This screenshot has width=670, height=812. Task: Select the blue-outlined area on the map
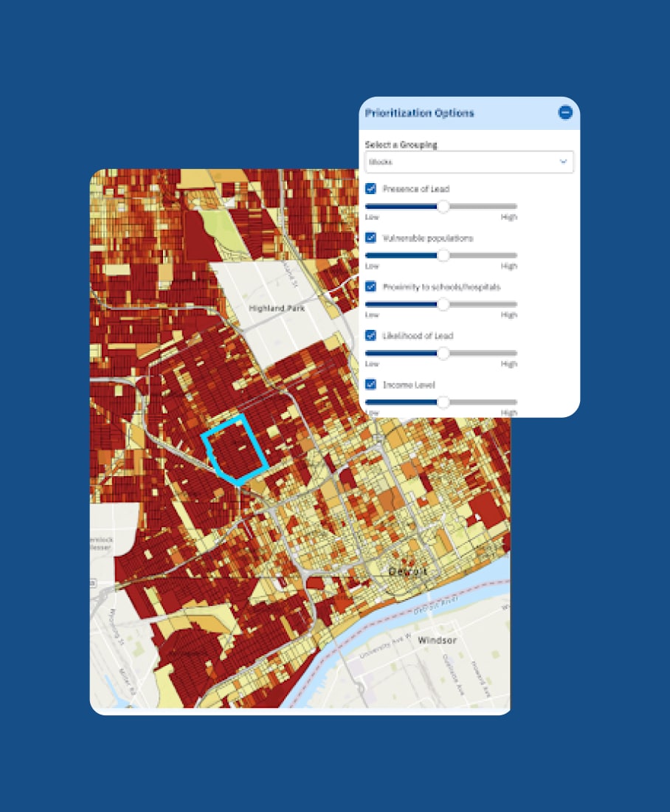(x=236, y=450)
